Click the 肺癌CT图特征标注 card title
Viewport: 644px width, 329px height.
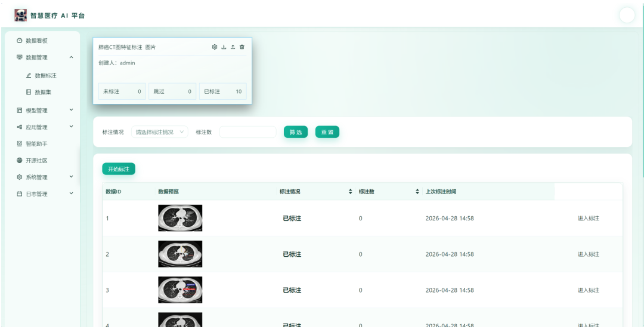point(120,47)
